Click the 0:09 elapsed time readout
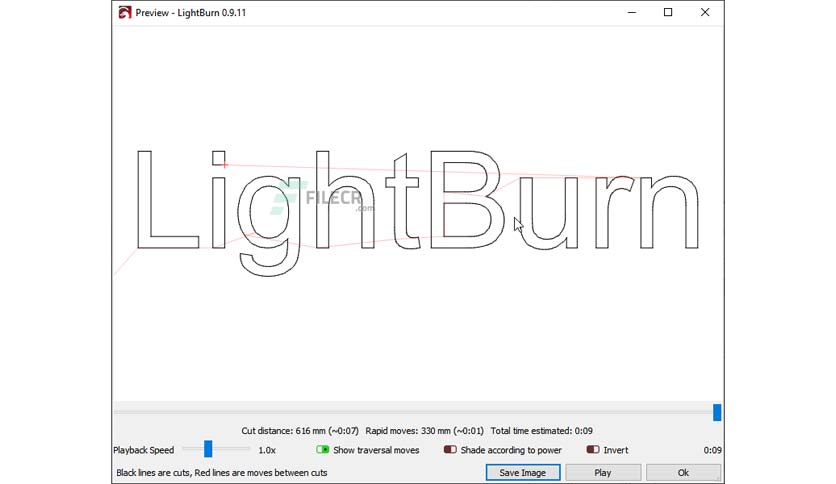The image size is (836, 484). [x=712, y=450]
